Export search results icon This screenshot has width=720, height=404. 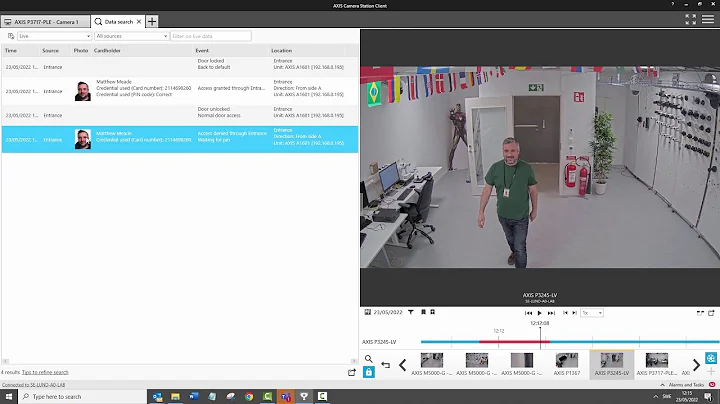pyautogui.click(x=352, y=373)
